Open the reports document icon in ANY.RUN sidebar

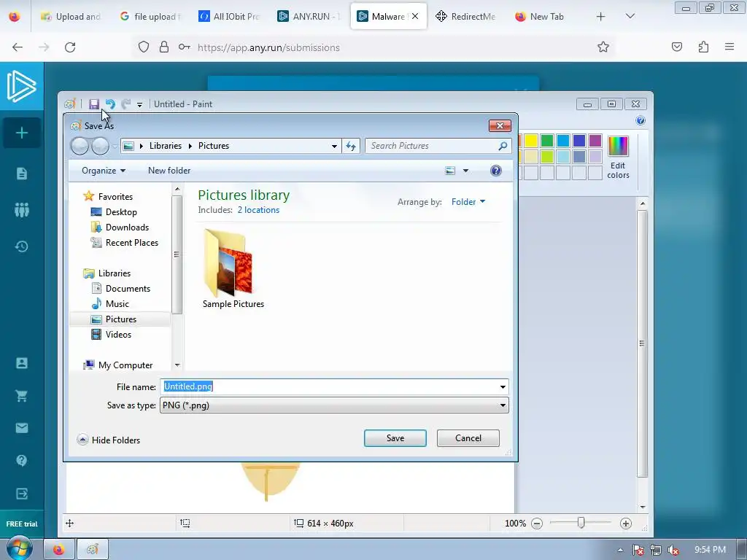(x=21, y=174)
